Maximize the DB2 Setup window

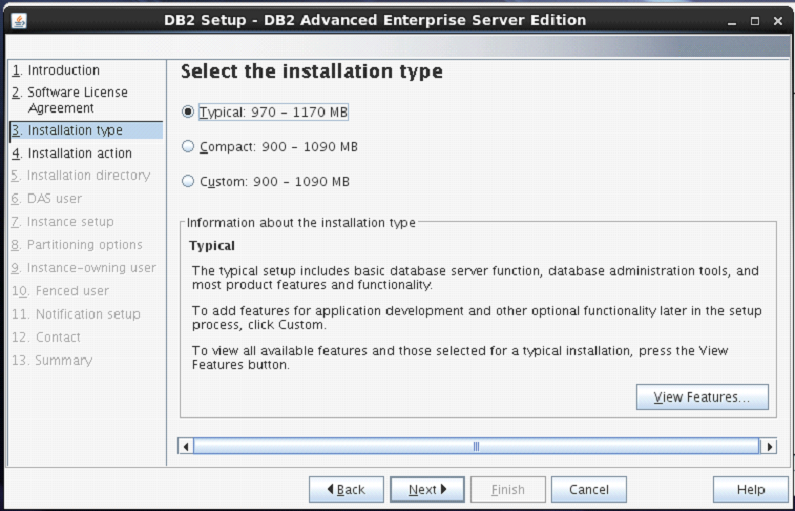(754, 21)
